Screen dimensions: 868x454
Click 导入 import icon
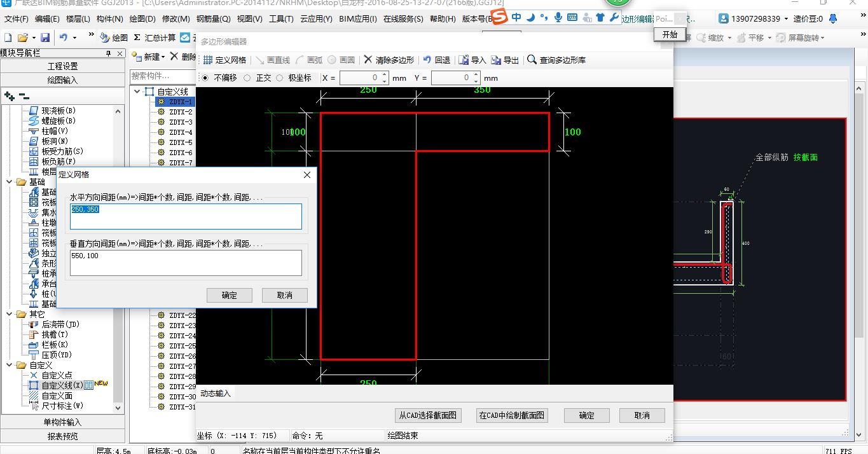point(472,60)
